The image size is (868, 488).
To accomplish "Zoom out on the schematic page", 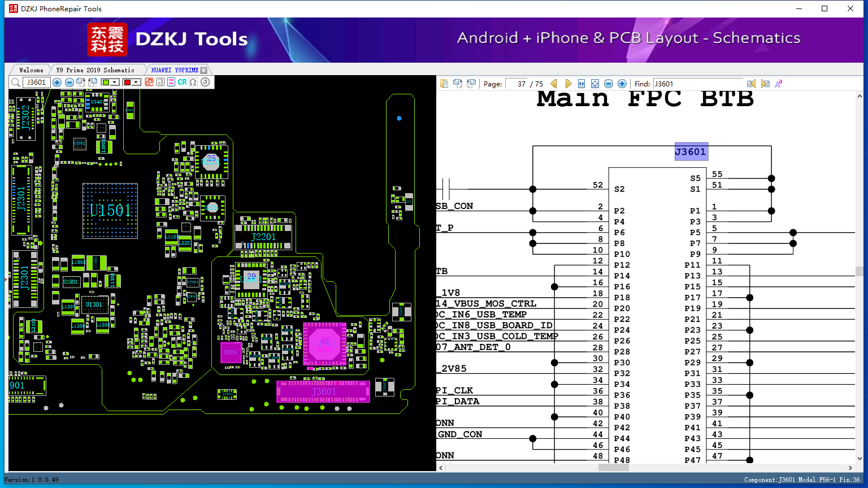I will (x=609, y=84).
